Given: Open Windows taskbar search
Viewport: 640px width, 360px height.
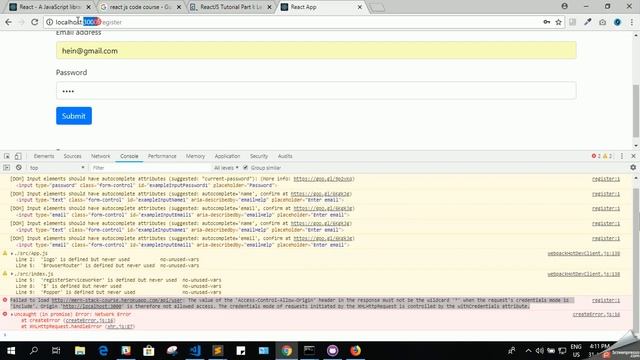Looking at the screenshot, I should tap(34, 351).
